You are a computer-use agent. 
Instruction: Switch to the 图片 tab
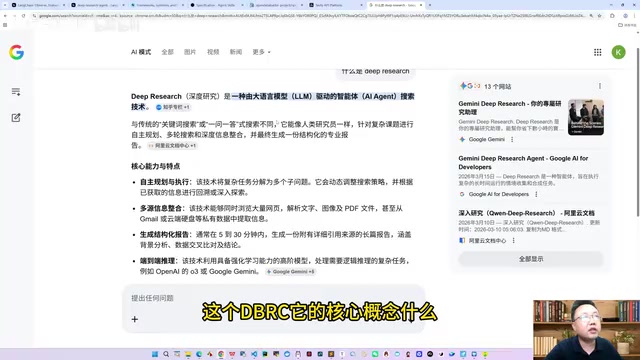pyautogui.click(x=190, y=52)
